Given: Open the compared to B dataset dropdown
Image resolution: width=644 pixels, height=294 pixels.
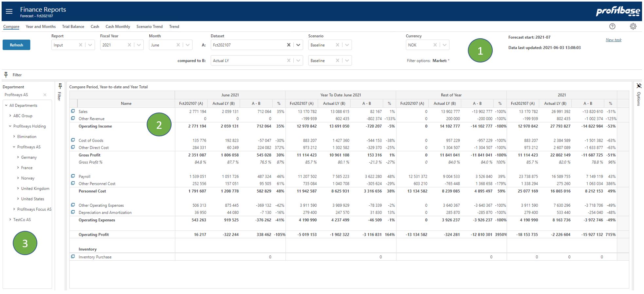Looking at the screenshot, I should click(x=298, y=61).
